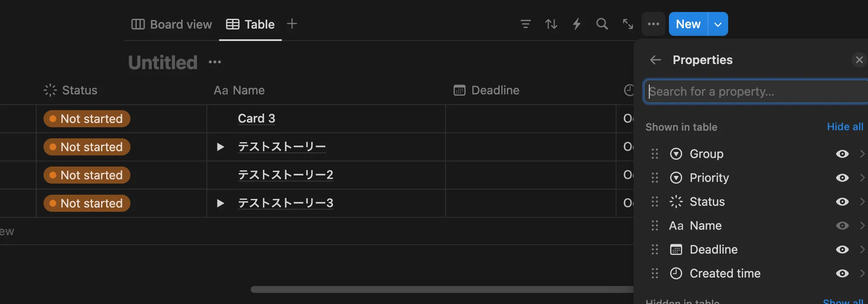
Task: Open the filter icon in toolbar
Action: (x=525, y=24)
